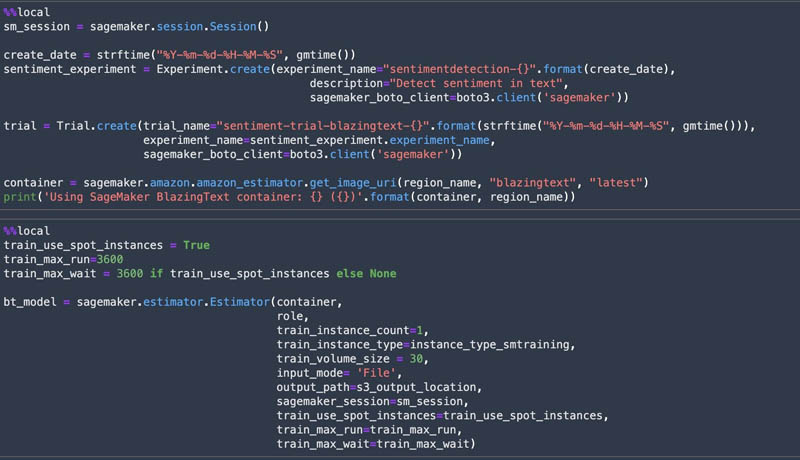Click the train_max_wait=train_max_wait) closing argument
The height and width of the screenshot is (460, 800).
coord(376,444)
